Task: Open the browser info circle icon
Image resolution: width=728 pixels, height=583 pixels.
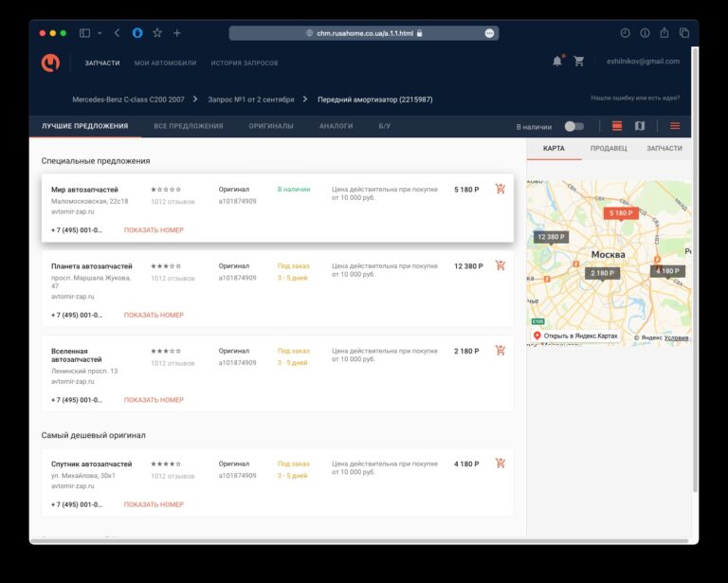Action: click(645, 33)
